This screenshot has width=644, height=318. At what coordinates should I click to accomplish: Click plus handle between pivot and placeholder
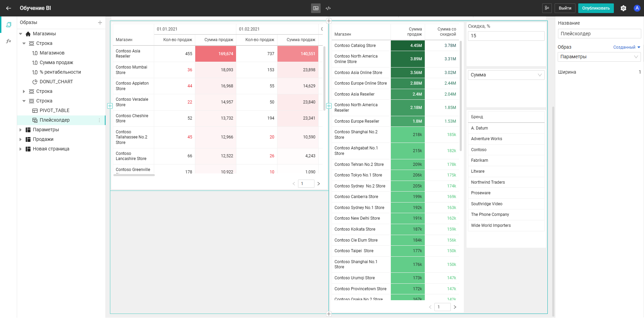pos(329,106)
